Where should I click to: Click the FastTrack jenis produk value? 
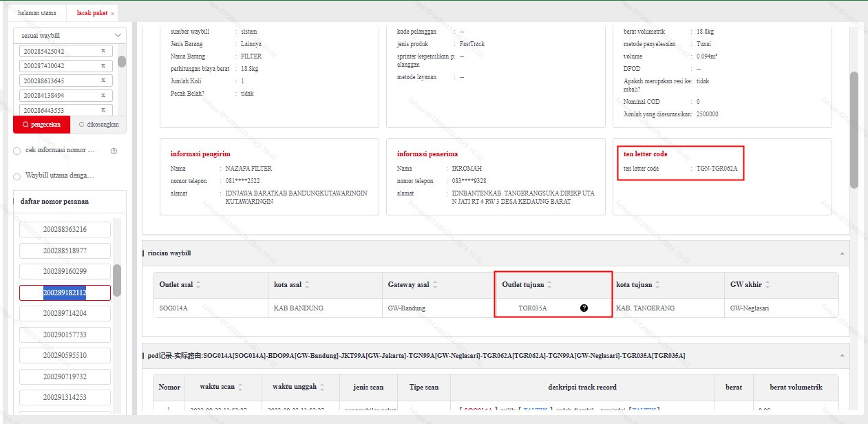point(472,44)
